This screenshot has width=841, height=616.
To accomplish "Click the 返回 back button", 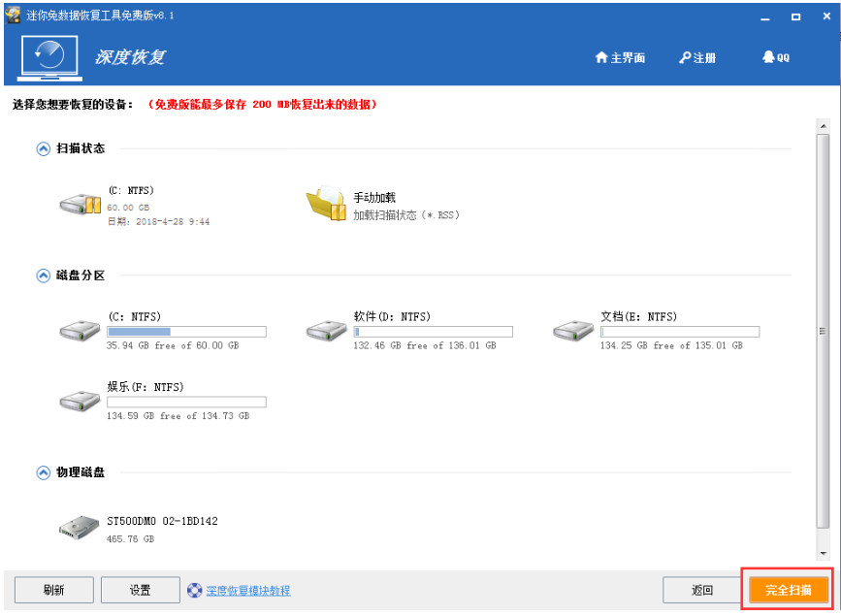I will click(702, 590).
